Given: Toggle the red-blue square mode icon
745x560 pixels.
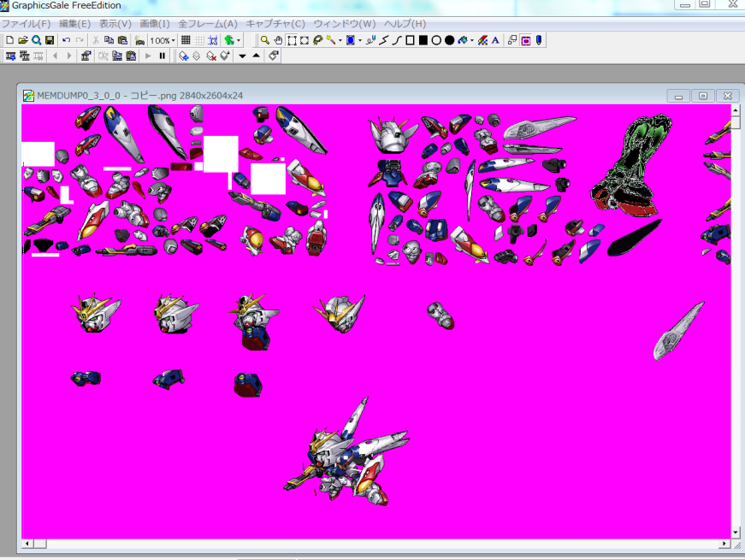Looking at the screenshot, I should click(x=525, y=40).
